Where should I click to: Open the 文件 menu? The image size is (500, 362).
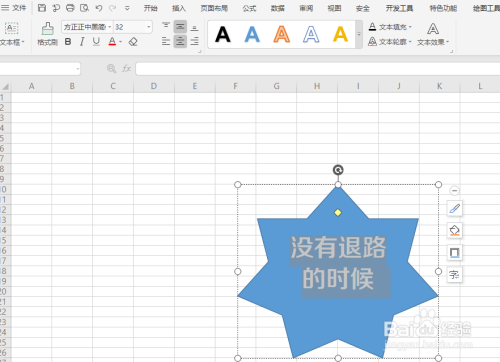pos(14,8)
